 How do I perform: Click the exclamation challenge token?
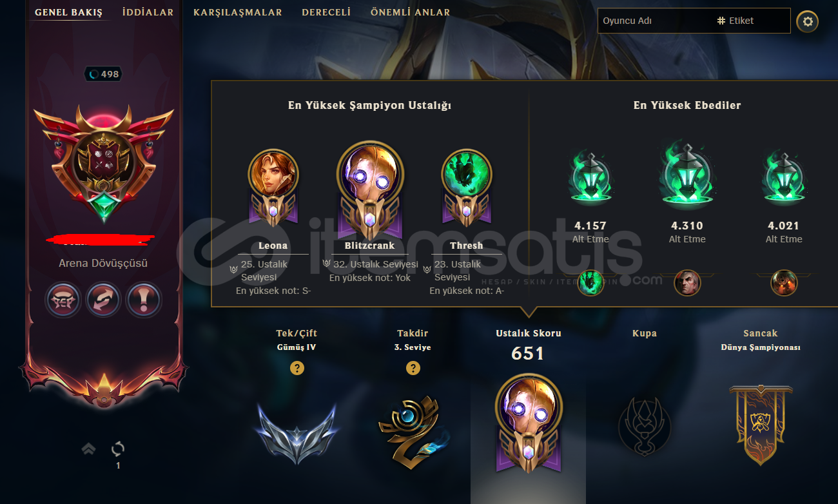point(143,300)
